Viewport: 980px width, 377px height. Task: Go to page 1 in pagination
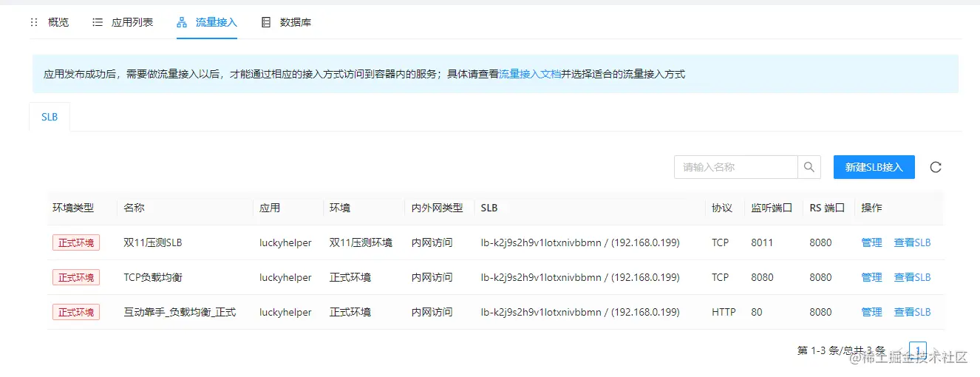917,350
